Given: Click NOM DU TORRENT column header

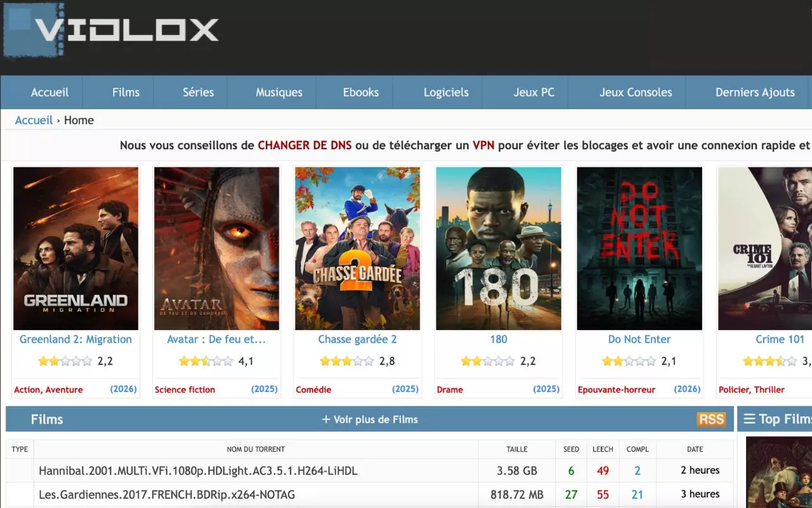Looking at the screenshot, I should [256, 449].
